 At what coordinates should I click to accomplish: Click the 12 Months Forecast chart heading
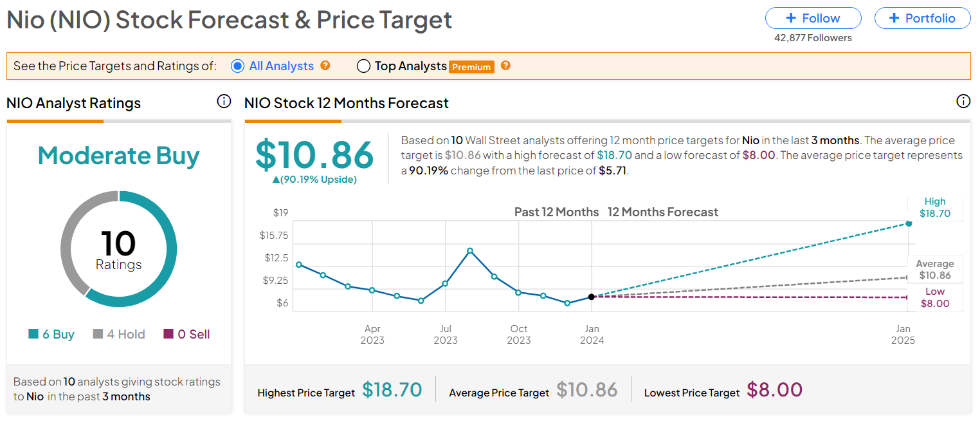662,212
